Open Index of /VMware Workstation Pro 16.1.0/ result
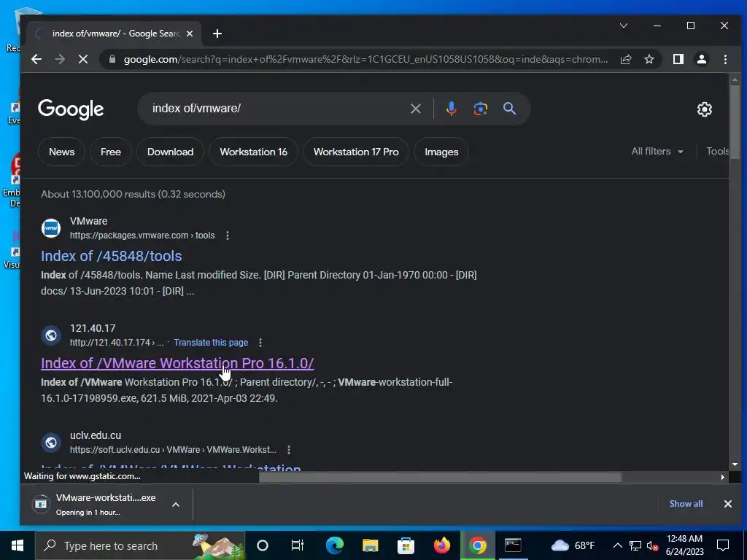This screenshot has width=747, height=560. 177,363
